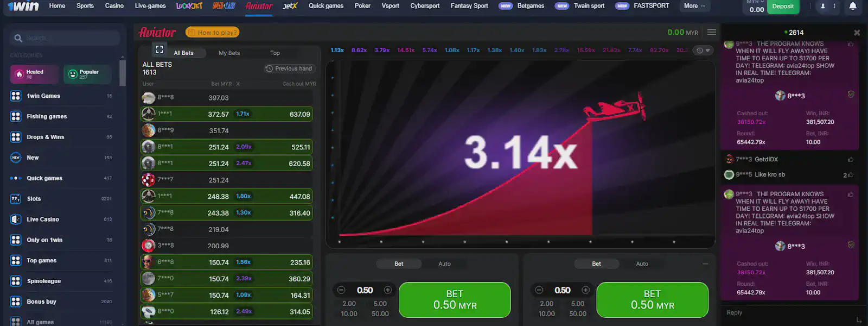Open Casino in the top navigation
This screenshot has width=868, height=326.
point(114,6)
